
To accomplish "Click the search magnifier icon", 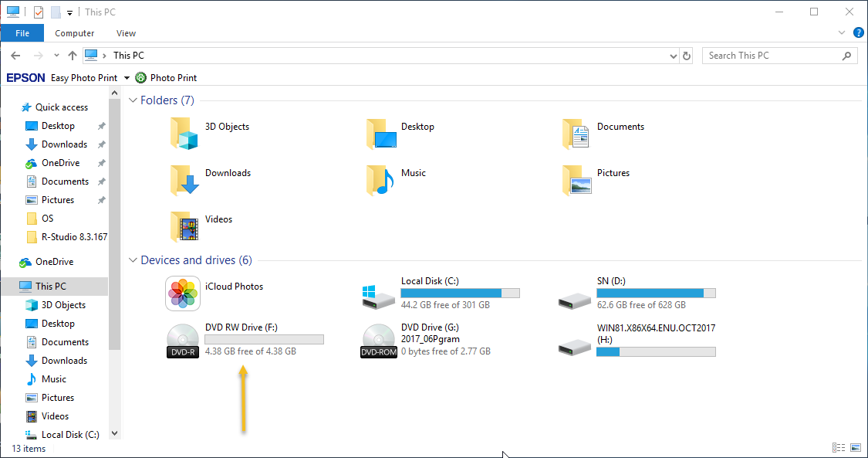I will 846,56.
